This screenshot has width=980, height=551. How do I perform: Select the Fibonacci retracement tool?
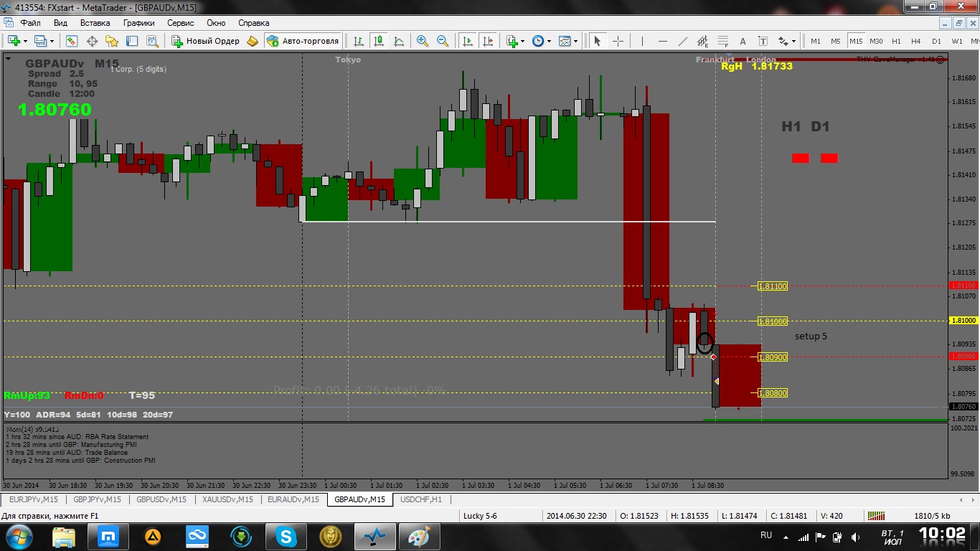click(722, 41)
